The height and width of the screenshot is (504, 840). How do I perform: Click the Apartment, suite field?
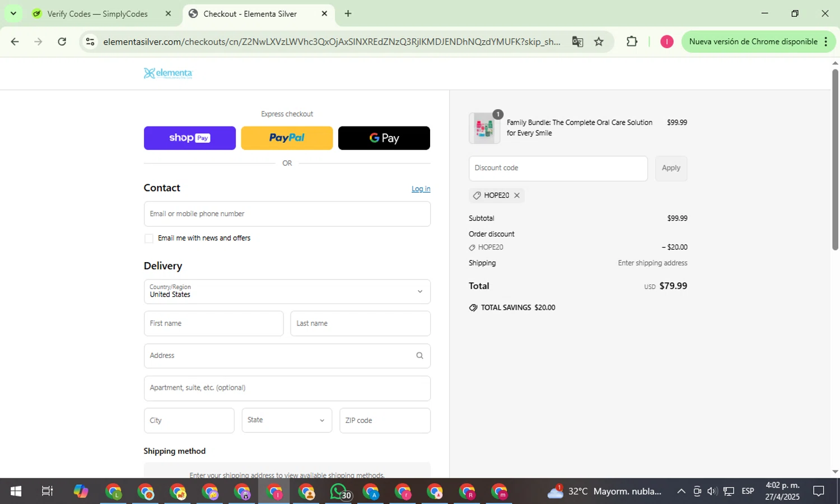287,388
